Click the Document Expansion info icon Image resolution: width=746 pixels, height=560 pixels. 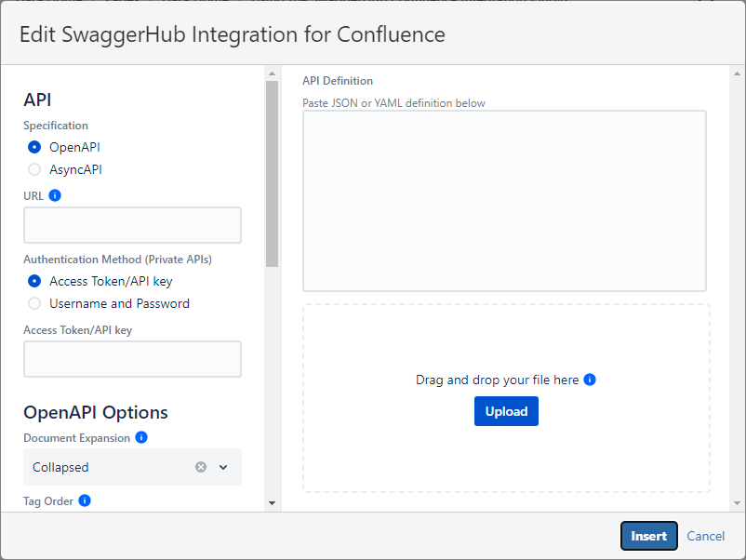pyautogui.click(x=141, y=437)
